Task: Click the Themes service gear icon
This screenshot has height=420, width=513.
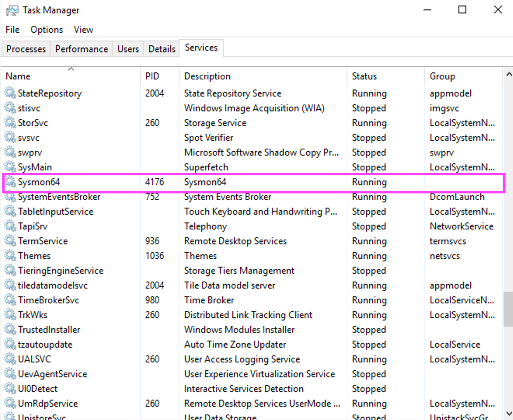Action: (x=10, y=255)
